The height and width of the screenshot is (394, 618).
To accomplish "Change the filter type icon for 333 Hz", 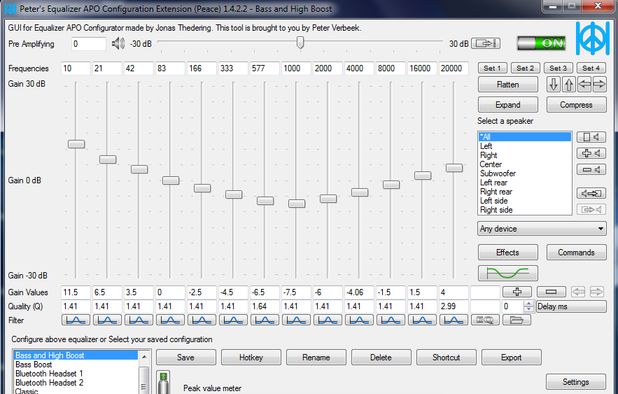I will pos(233,320).
